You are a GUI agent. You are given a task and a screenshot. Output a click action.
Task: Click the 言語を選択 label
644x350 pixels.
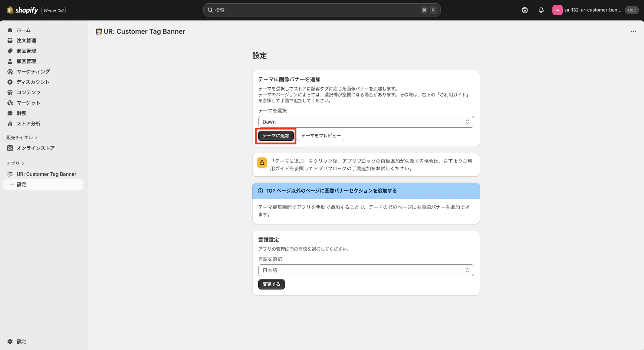coord(270,259)
